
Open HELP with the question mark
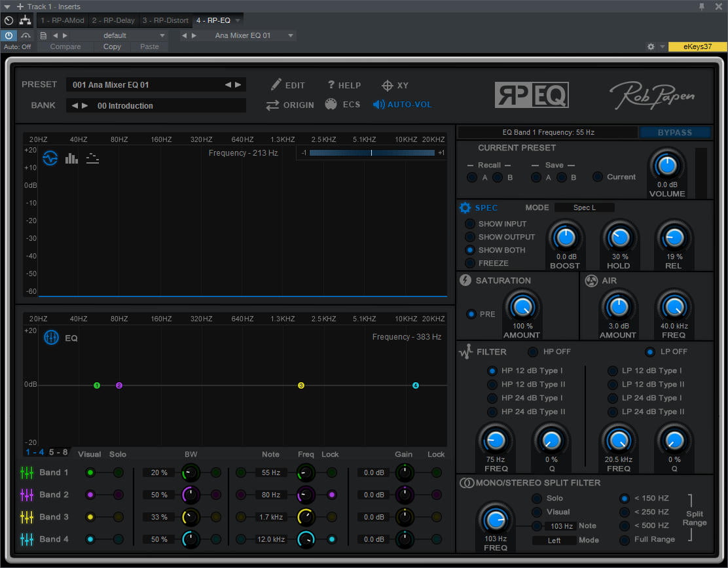[x=331, y=84]
